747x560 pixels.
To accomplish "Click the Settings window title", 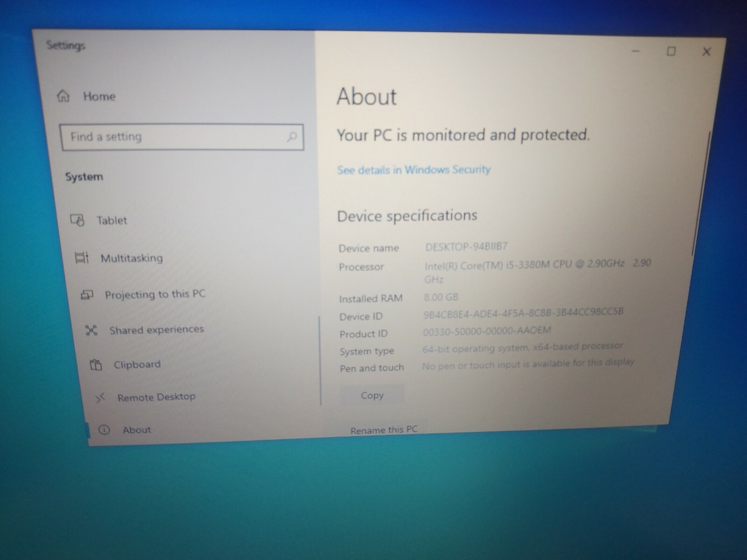I will (x=66, y=45).
